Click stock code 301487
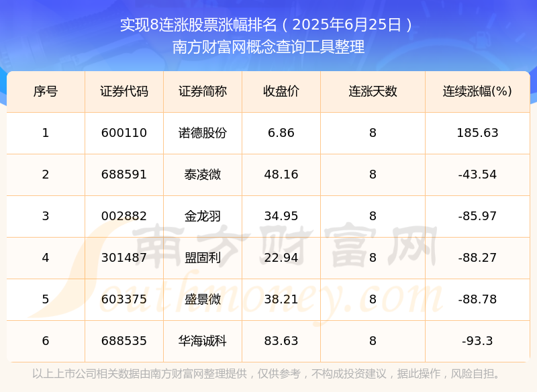The width and height of the screenshot is (537, 392). [124, 258]
